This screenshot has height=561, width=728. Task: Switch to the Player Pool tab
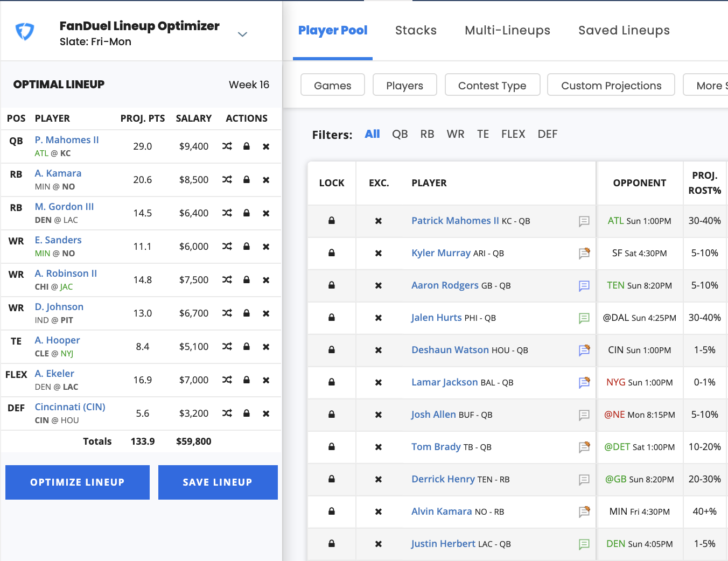pos(333,31)
